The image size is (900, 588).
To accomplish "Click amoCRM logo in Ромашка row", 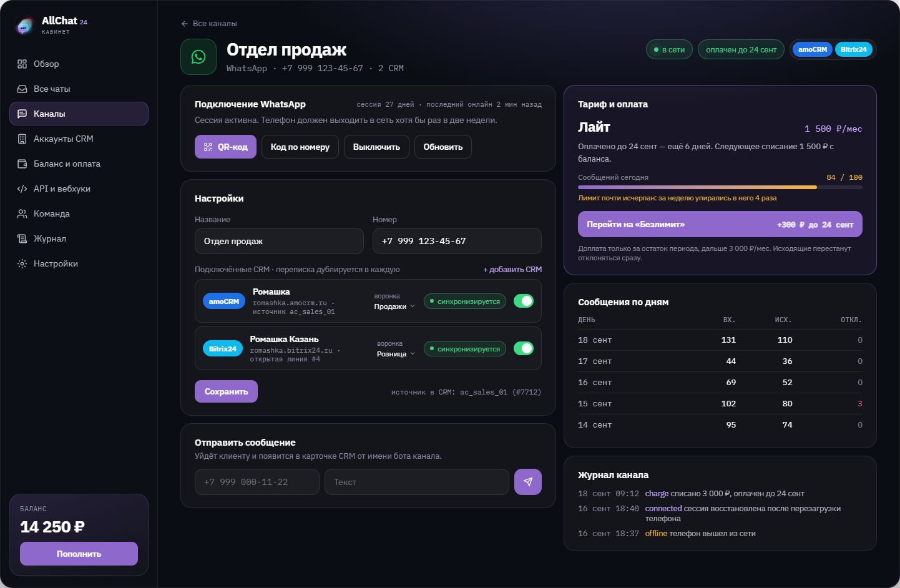I will pos(224,301).
